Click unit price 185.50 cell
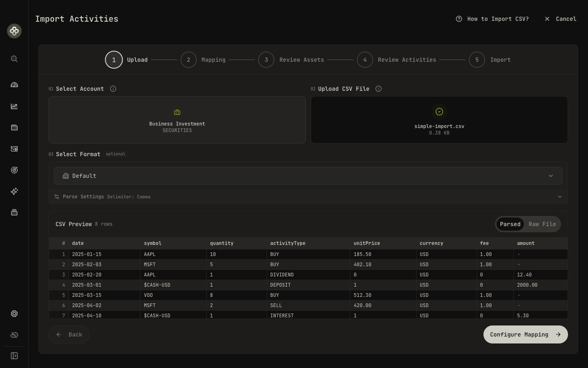This screenshot has height=368, width=588. pos(383,254)
